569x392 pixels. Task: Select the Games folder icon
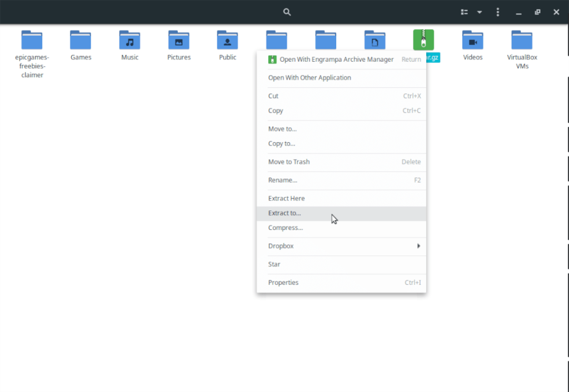click(x=81, y=41)
